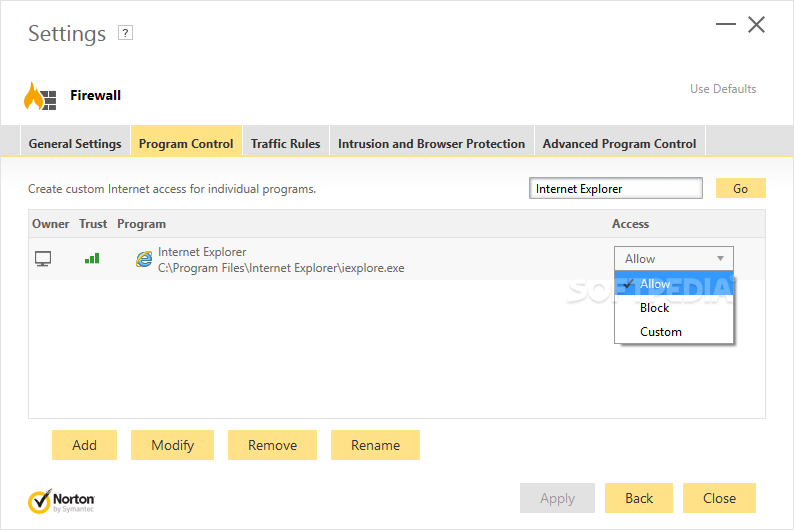
Task: Click the Remove button
Action: click(x=272, y=445)
